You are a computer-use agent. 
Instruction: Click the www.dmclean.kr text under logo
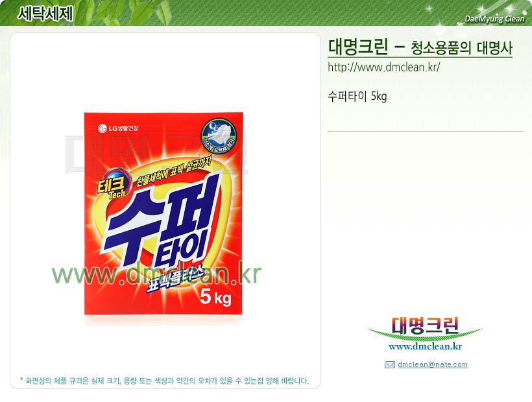tap(425, 346)
